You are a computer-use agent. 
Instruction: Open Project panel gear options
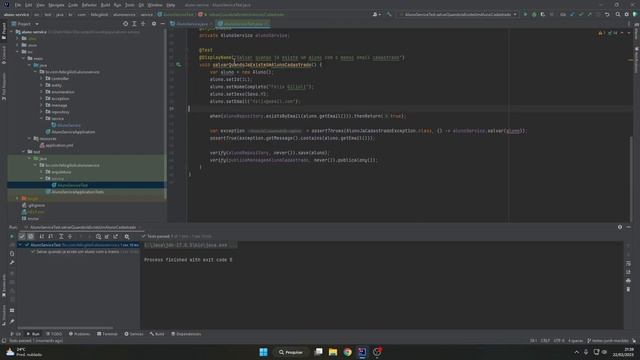(154, 24)
